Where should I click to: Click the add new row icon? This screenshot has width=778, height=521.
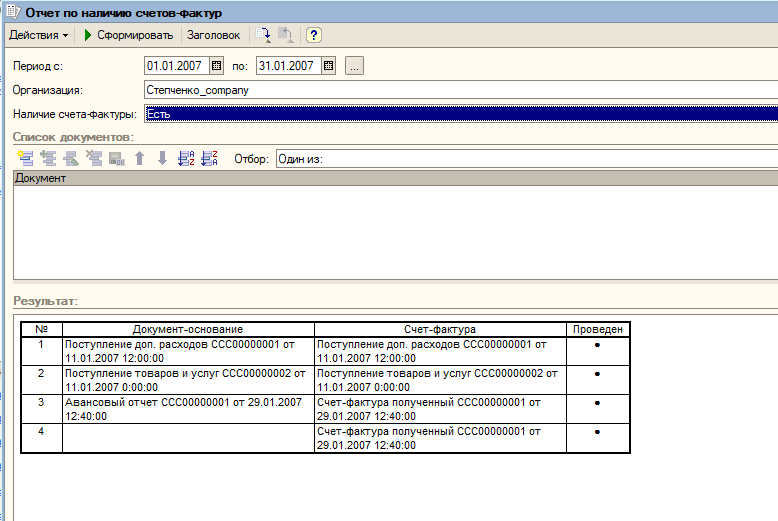pyautogui.click(x=25, y=159)
